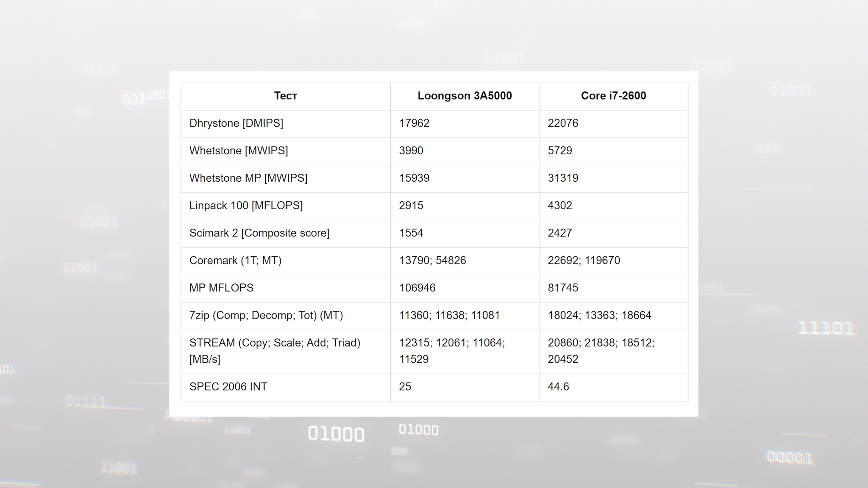Click the Dhrystone value 17962
Viewport: 868px width, 488px height.
[x=414, y=123]
